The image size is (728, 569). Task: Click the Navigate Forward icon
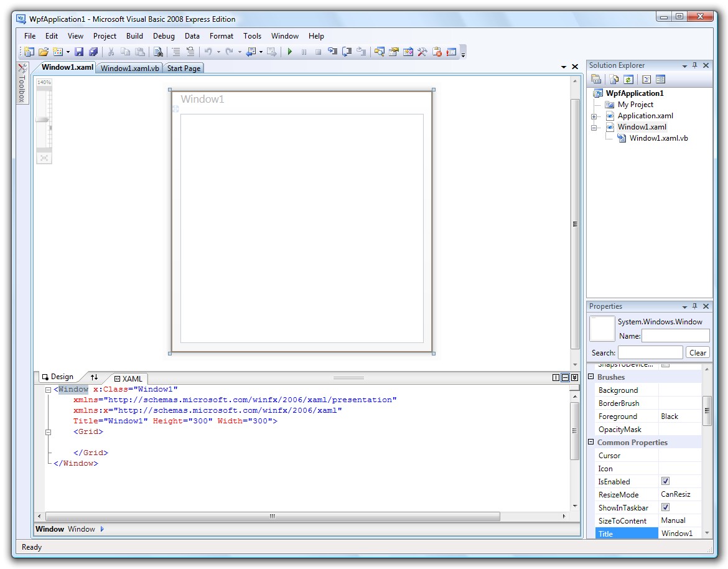[272, 52]
